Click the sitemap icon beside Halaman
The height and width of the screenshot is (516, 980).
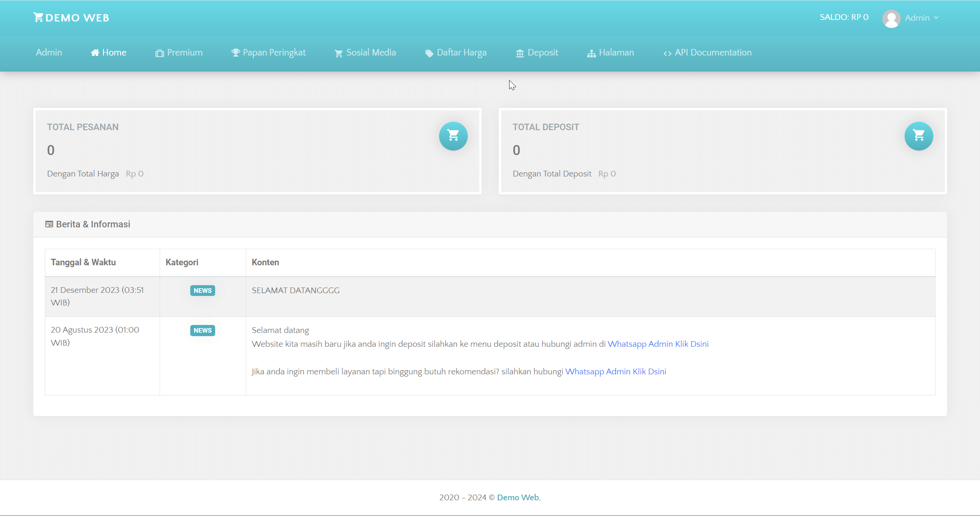tap(591, 53)
